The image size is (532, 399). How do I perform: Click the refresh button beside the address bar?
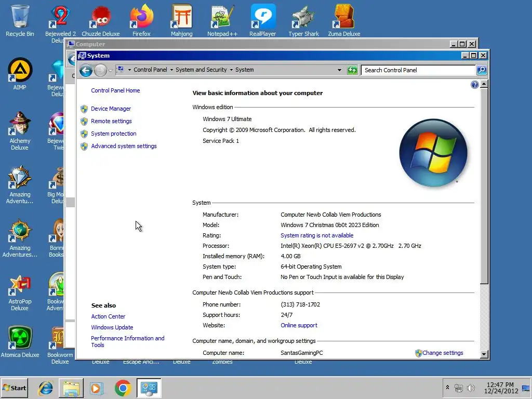353,70
